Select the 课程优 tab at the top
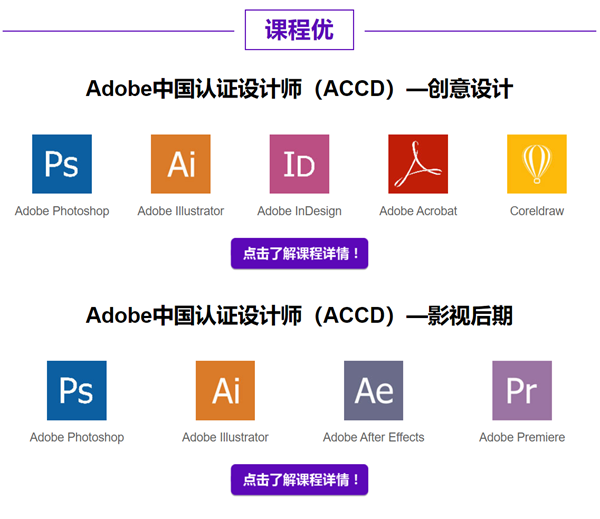Screen dimensions: 600x519 [x=299, y=30]
